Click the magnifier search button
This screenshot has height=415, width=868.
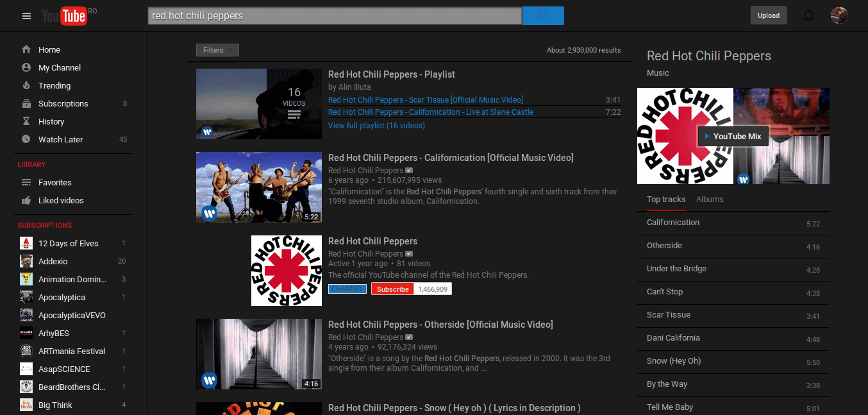pyautogui.click(x=543, y=16)
